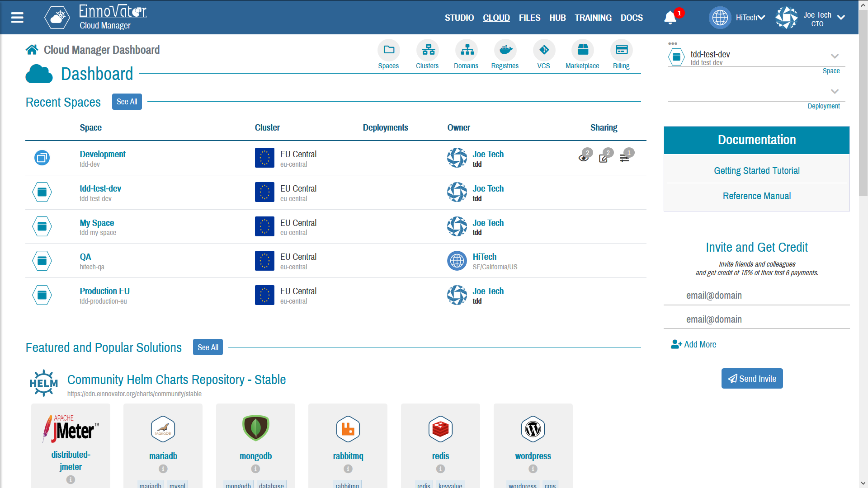Click See All for Recent Spaces
Viewport: 868px width, 488px height.
127,101
